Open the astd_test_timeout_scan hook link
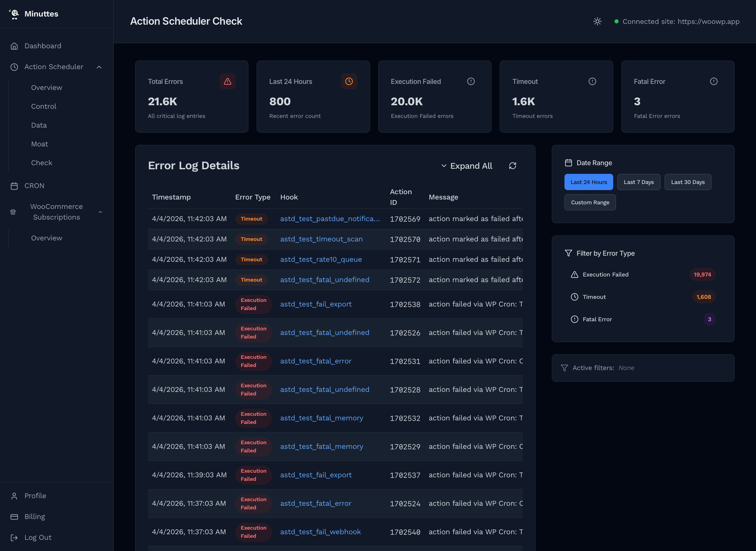The width and height of the screenshot is (756, 551). [x=321, y=239]
